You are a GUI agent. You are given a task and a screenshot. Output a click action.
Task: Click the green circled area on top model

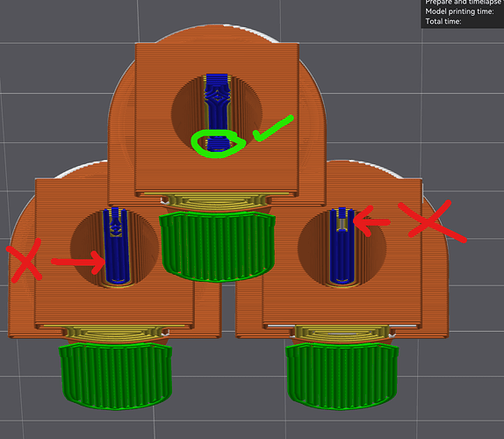click(219, 144)
